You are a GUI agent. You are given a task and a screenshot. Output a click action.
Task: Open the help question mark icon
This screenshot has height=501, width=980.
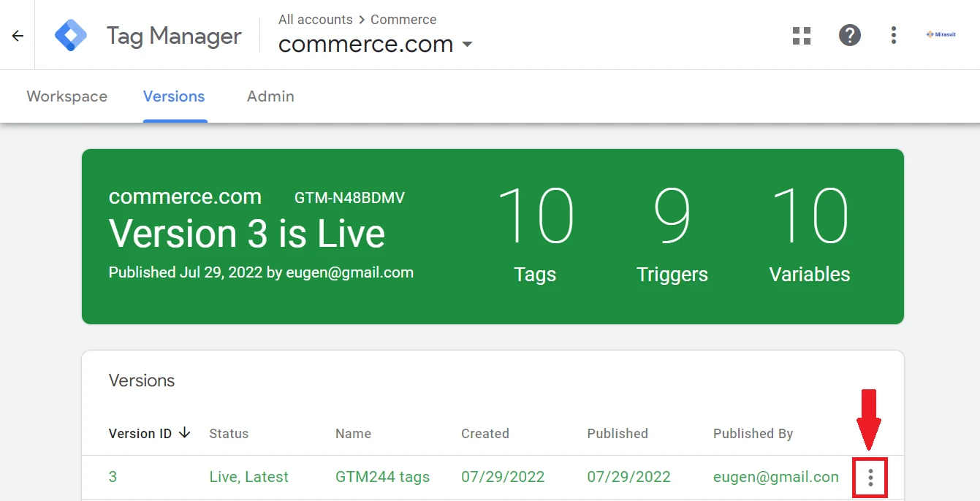point(849,35)
